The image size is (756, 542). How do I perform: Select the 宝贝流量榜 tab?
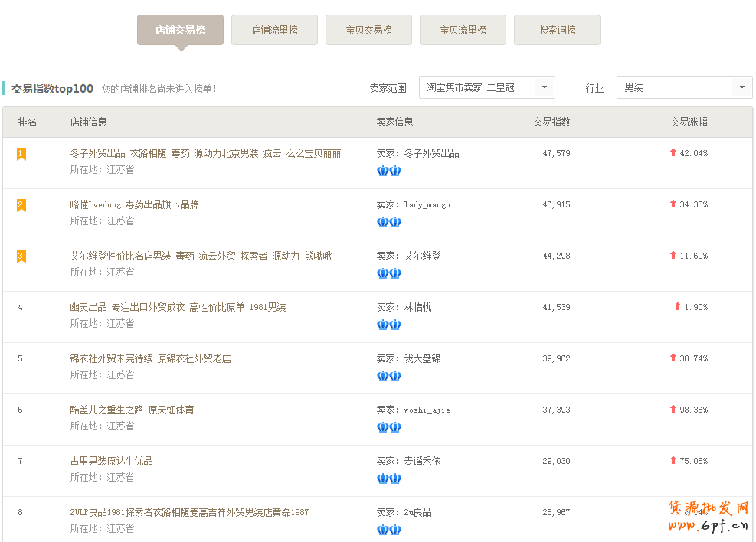point(463,30)
